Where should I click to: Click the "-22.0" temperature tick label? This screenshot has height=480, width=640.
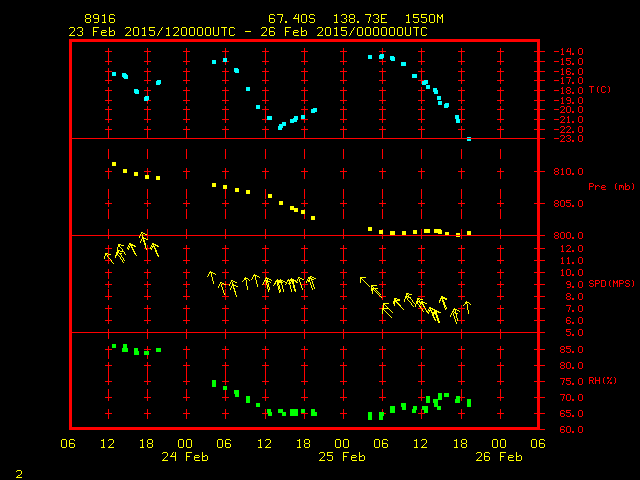568,129
